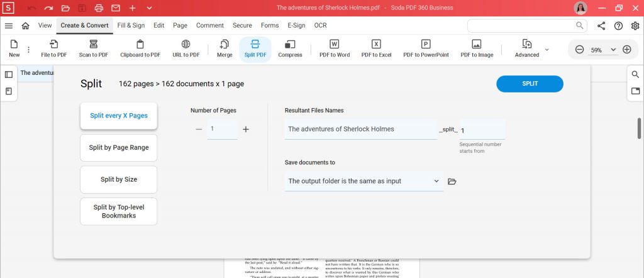The height and width of the screenshot is (278, 644).
Task: Open the user profile avatar
Action: pyautogui.click(x=580, y=8)
